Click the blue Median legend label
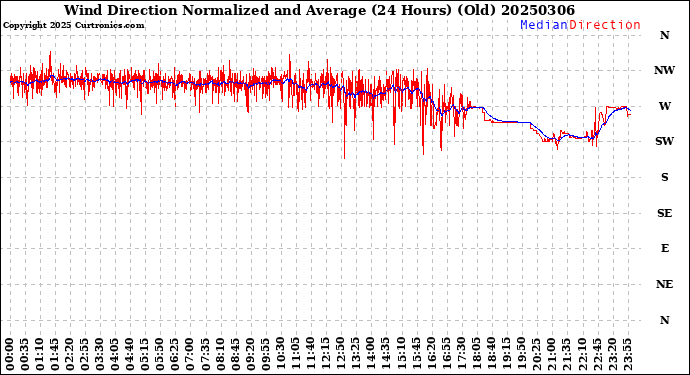 pyautogui.click(x=544, y=25)
